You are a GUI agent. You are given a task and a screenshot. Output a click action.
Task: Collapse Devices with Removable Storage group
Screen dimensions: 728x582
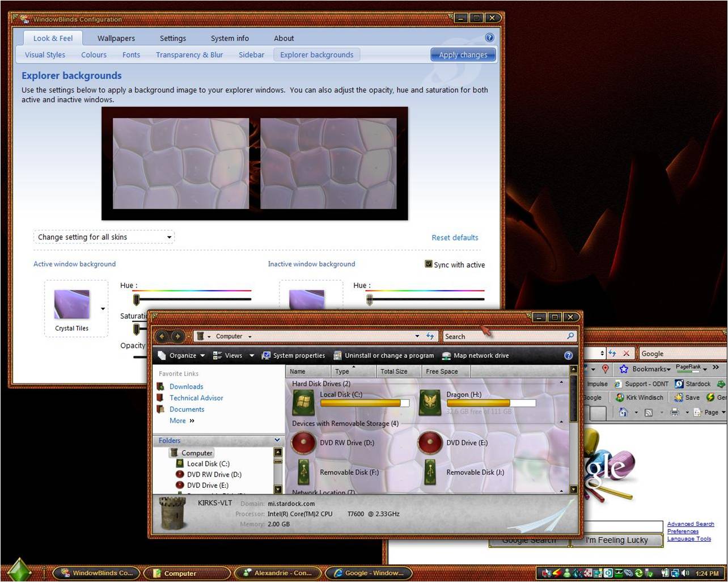(561, 423)
